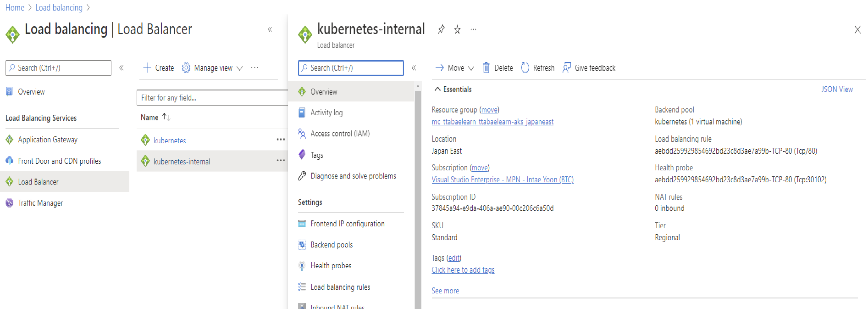Open context menu for the kubernetes-internal row

tap(281, 160)
